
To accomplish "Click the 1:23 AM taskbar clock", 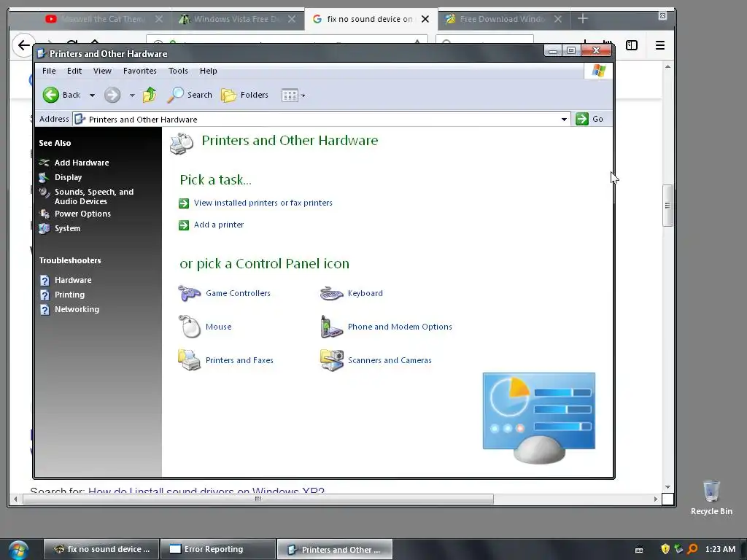I will (720, 549).
